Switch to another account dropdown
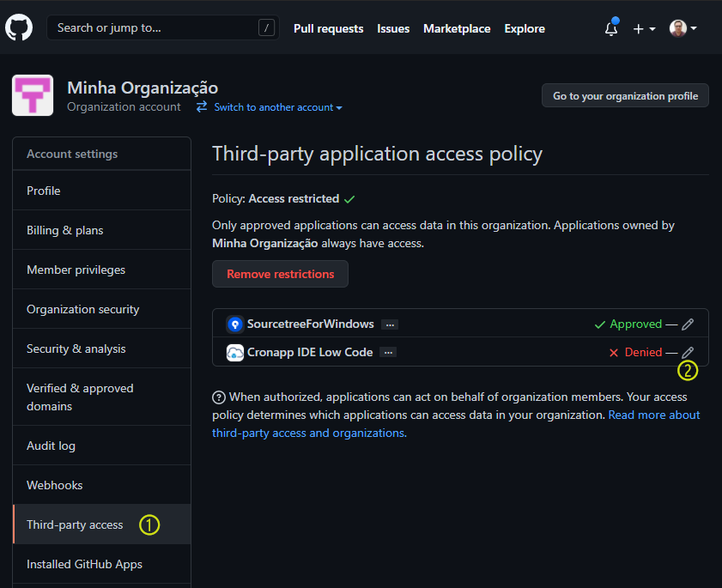This screenshot has width=722, height=588. (270, 107)
